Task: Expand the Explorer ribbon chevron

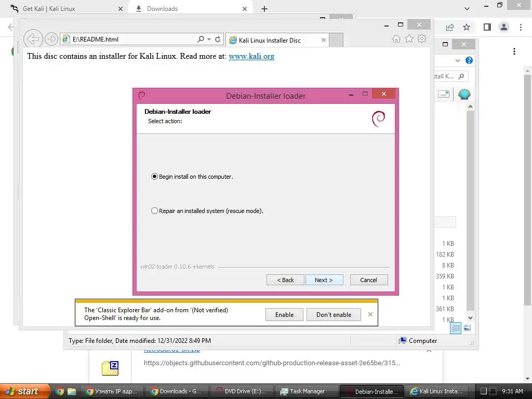Action: [x=457, y=60]
